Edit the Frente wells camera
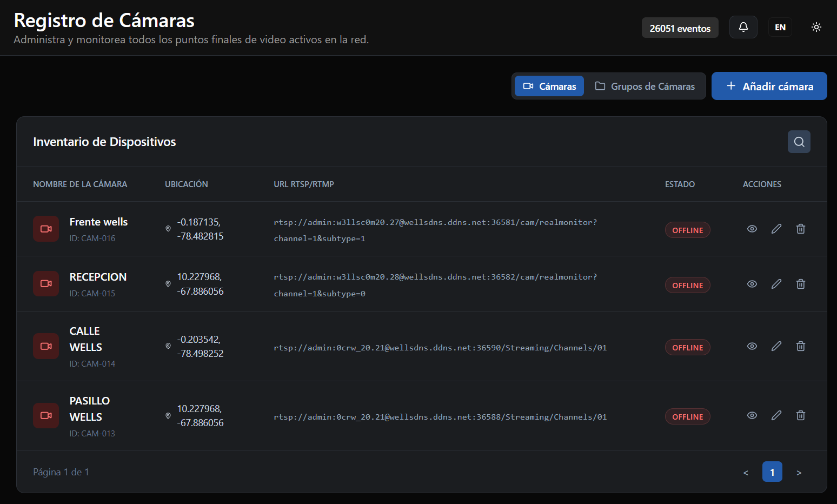This screenshot has width=837, height=504. [776, 229]
